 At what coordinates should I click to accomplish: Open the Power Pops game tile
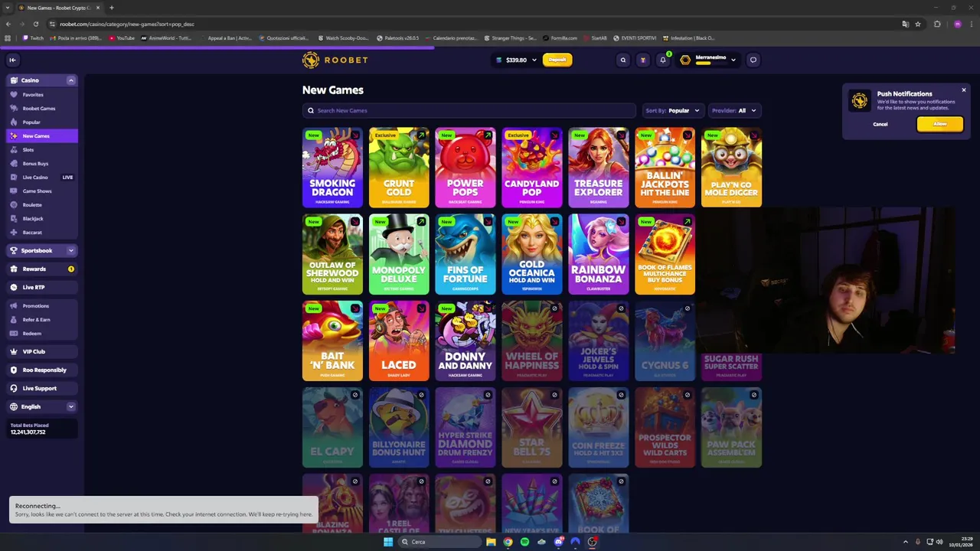click(x=465, y=168)
